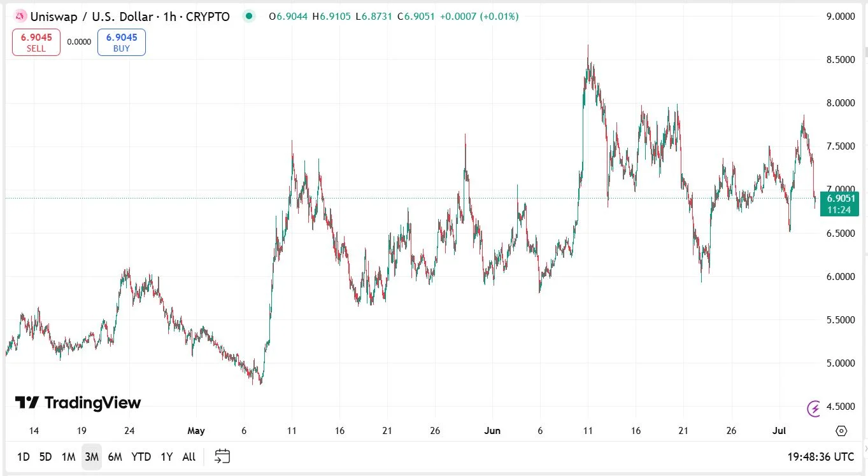
Task: Click the green market status dot
Action: click(x=248, y=17)
